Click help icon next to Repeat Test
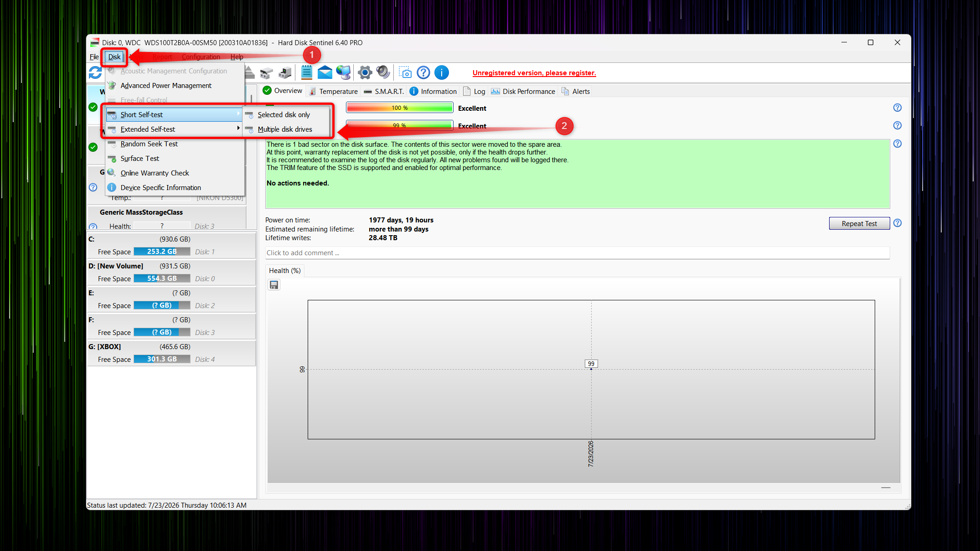Viewport: 980px width, 551px height. coord(897,223)
